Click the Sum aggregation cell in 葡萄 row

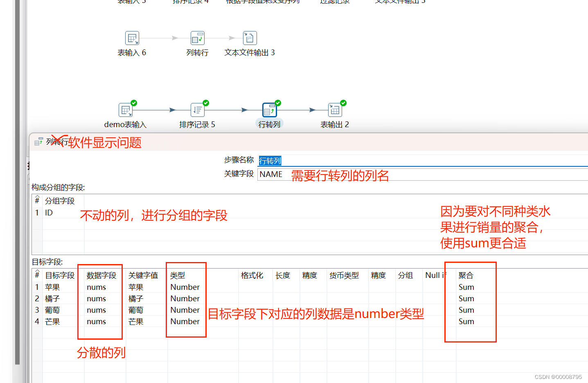click(466, 310)
